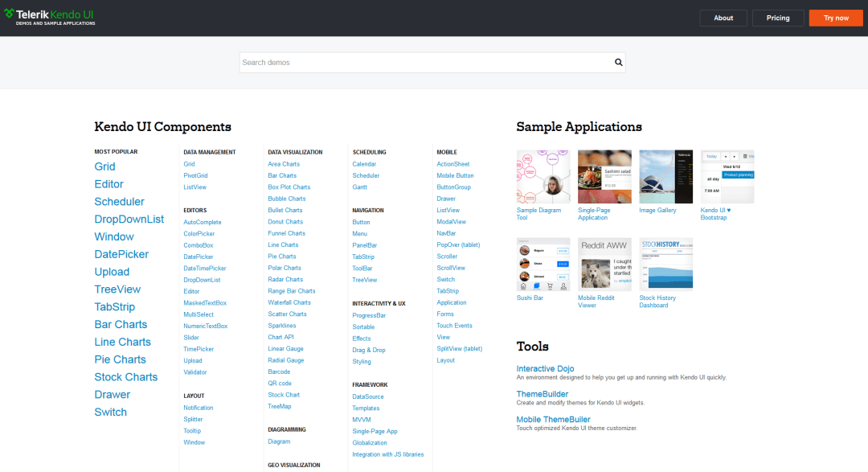Open TreeView in Most Popular list
Image resolution: width=868 pixels, height=472 pixels.
117,289
